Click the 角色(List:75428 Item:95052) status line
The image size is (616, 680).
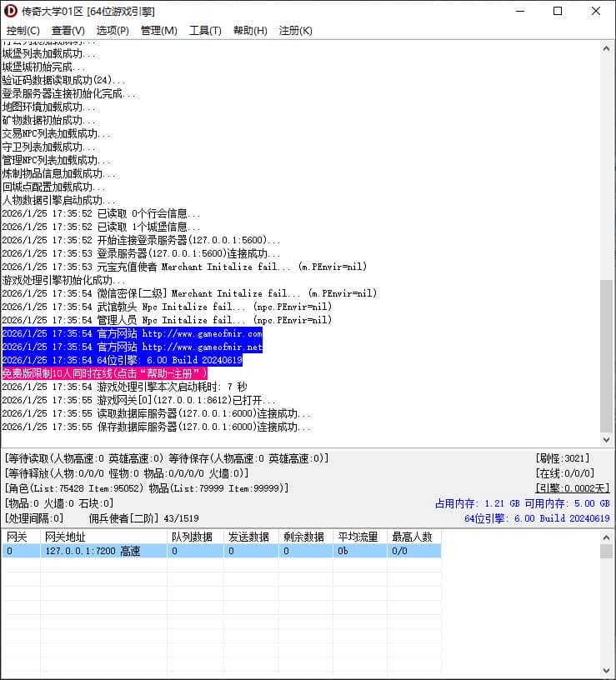[147, 488]
